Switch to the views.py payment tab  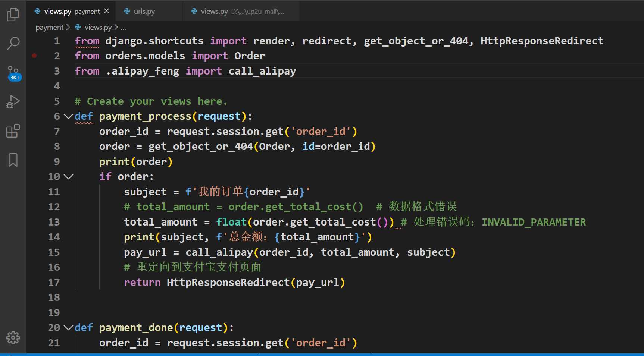(71, 11)
